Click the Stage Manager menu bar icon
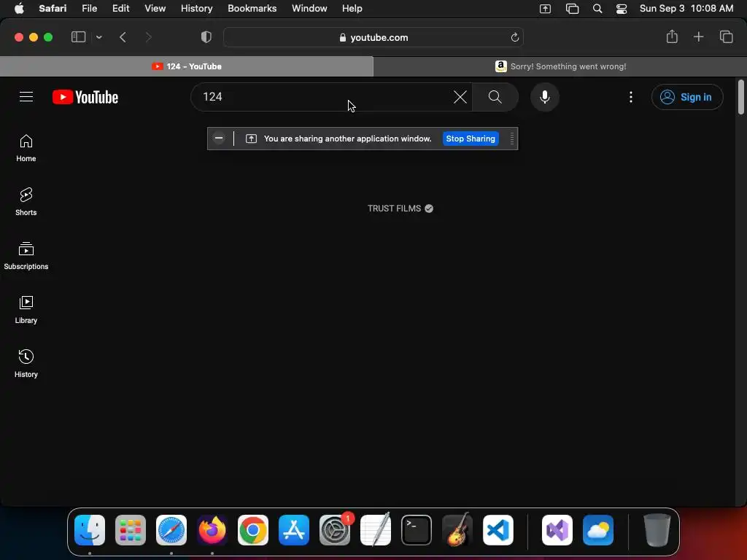This screenshot has height=560, width=747. (572, 9)
